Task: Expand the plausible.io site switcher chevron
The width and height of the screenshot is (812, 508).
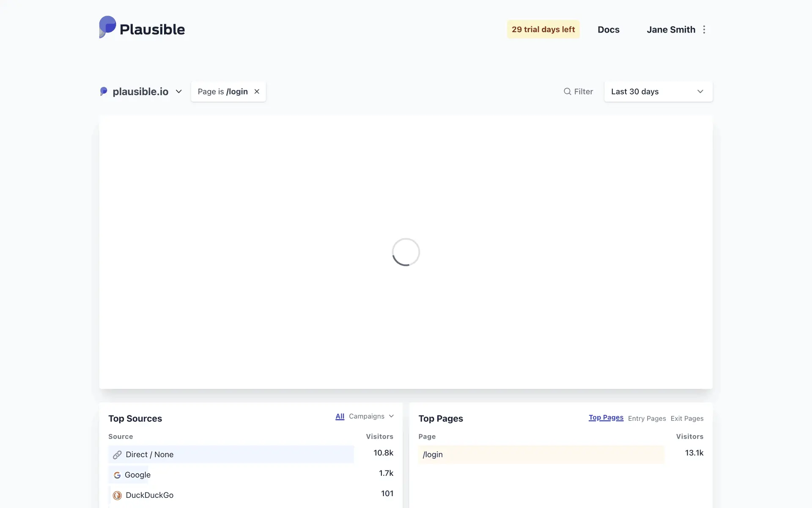Action: click(x=179, y=91)
